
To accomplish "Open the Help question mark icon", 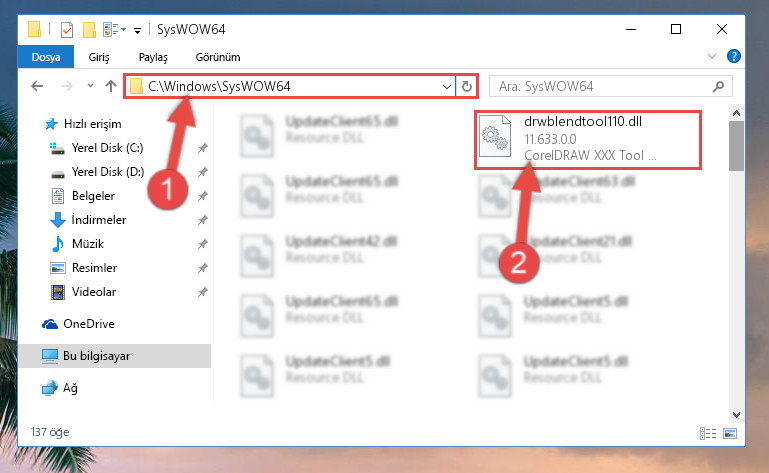I will tap(734, 56).
